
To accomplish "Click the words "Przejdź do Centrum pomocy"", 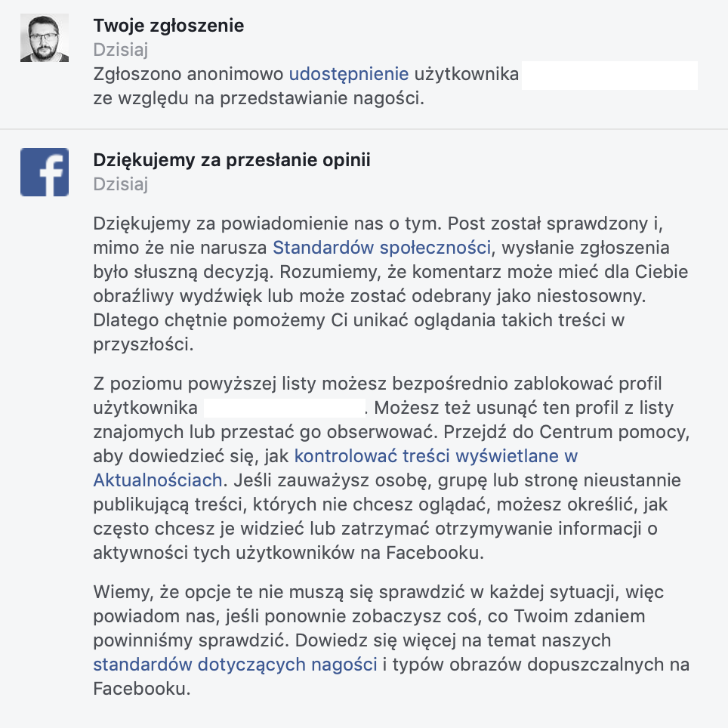I will point(566,432).
